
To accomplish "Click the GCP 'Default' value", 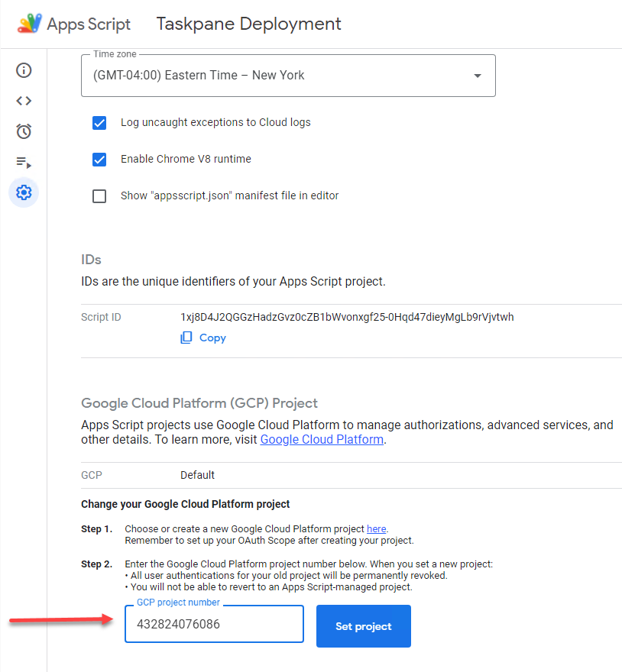I will tap(197, 475).
